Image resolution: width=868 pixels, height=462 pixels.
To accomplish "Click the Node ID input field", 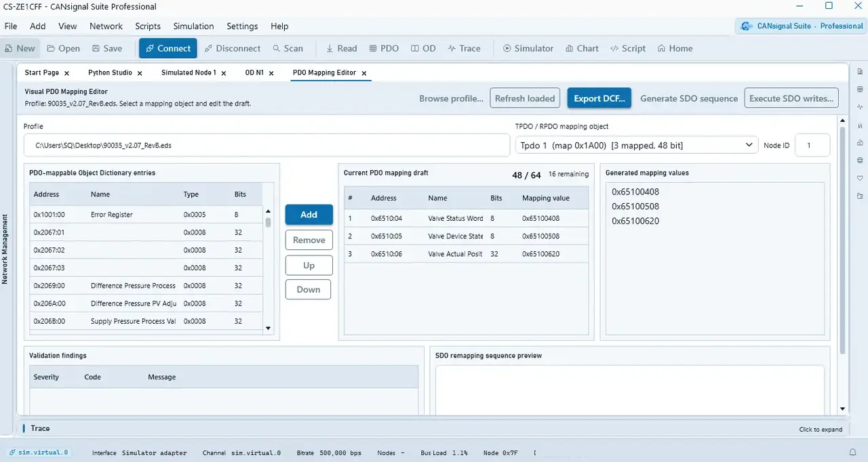I will point(812,145).
